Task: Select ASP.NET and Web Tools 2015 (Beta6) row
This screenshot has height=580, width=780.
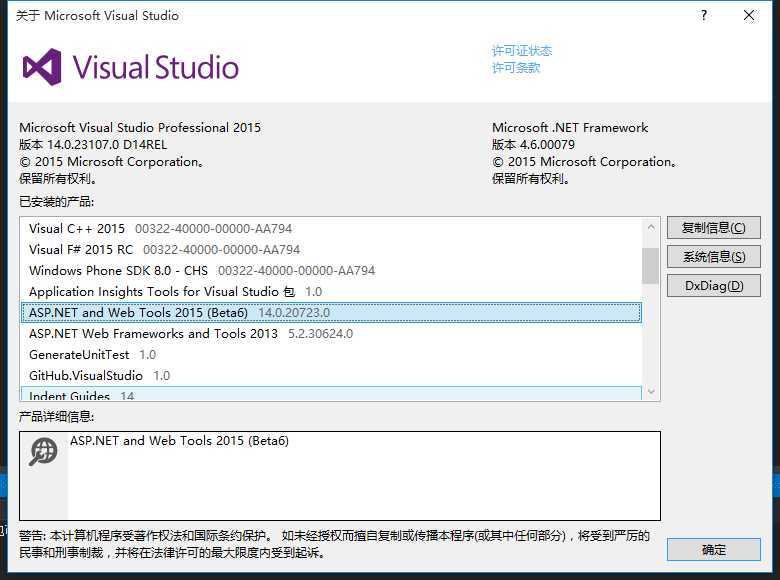Action: point(331,312)
